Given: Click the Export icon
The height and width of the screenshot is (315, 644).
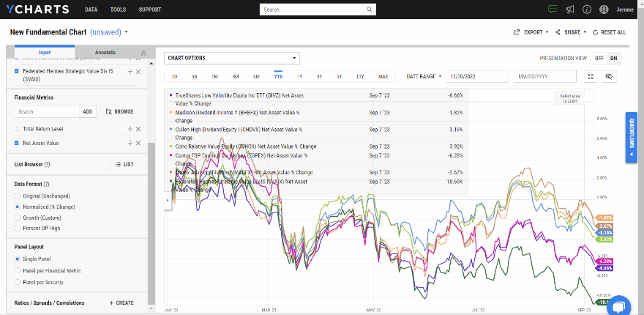Looking at the screenshot, I should click(x=517, y=32).
